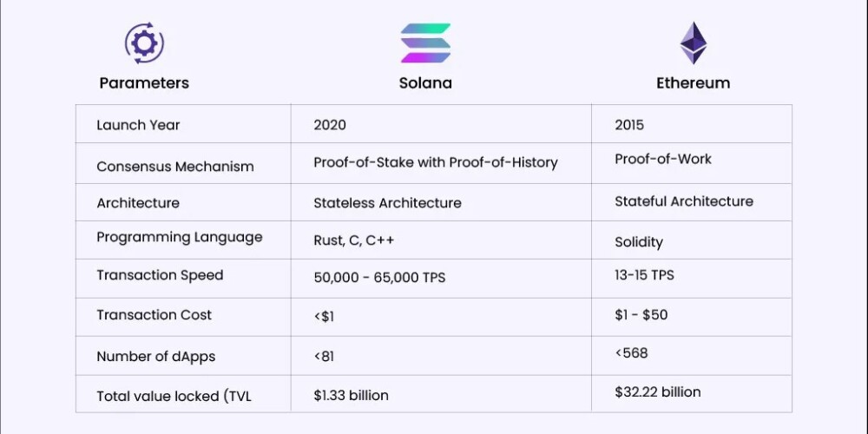Click the Number of dApps label
Image resolution: width=868 pixels, height=434 pixels.
pos(155,357)
